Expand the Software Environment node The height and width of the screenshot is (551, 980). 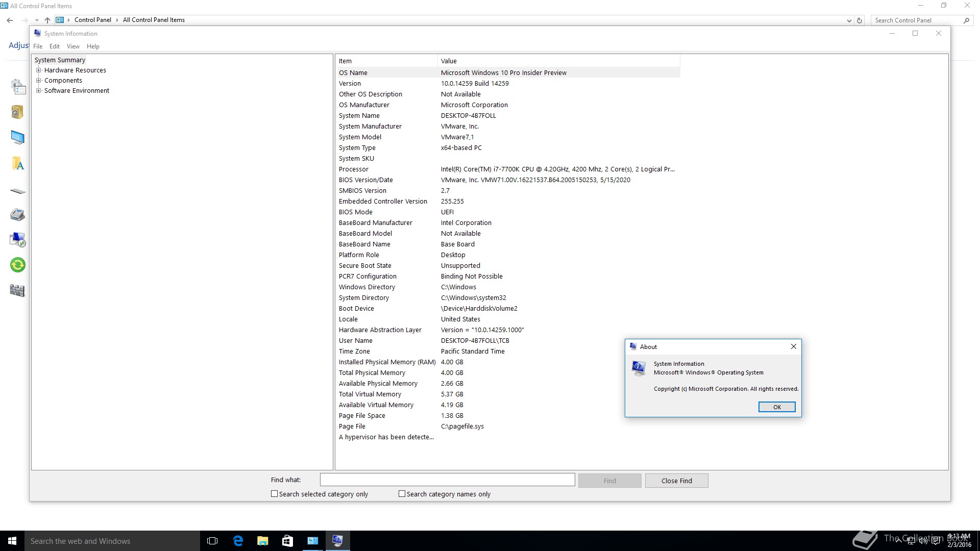pyautogui.click(x=38, y=91)
